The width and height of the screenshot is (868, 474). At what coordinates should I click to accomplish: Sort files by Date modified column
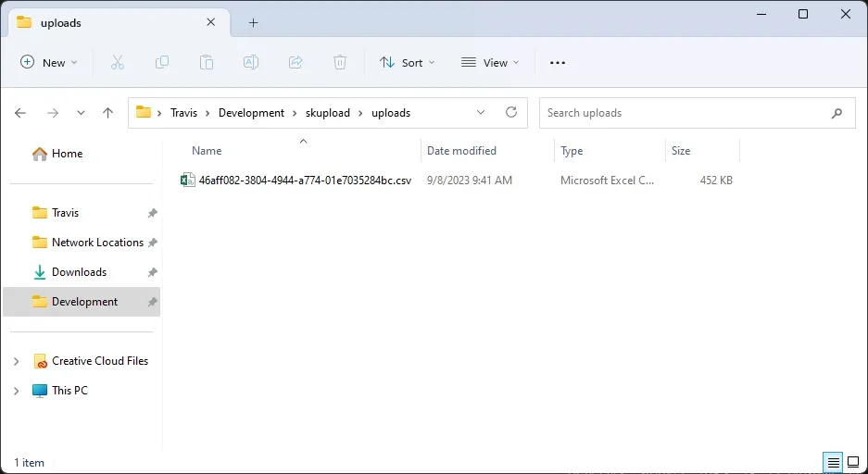(x=461, y=151)
